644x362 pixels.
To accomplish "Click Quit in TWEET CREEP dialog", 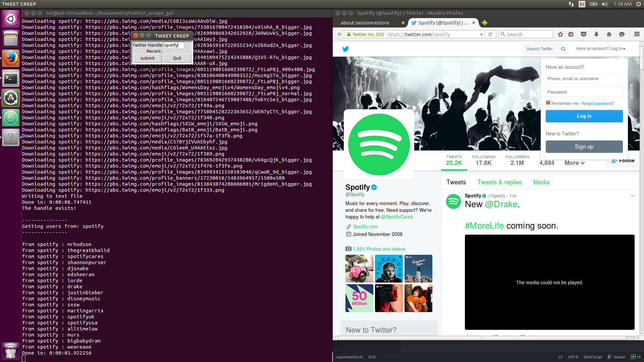I will 177,58.
